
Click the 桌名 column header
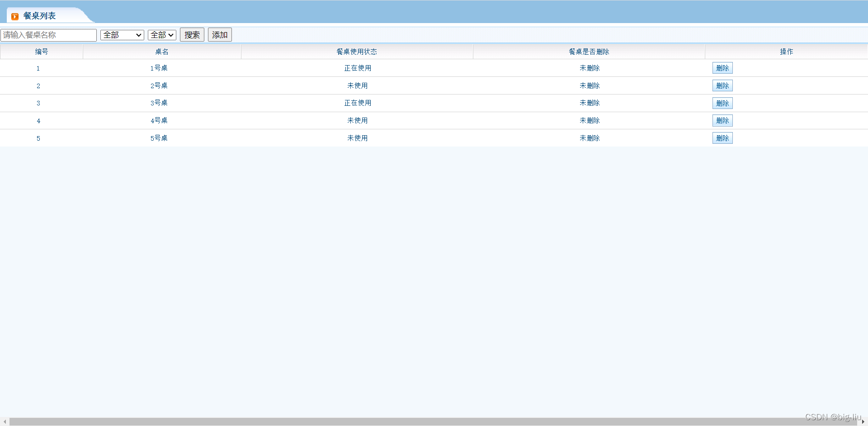tap(162, 52)
